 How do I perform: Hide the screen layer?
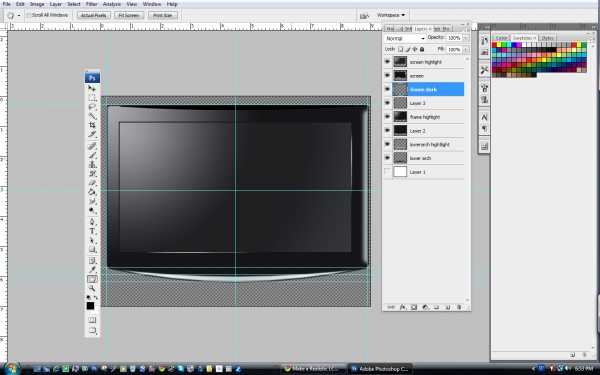point(387,75)
